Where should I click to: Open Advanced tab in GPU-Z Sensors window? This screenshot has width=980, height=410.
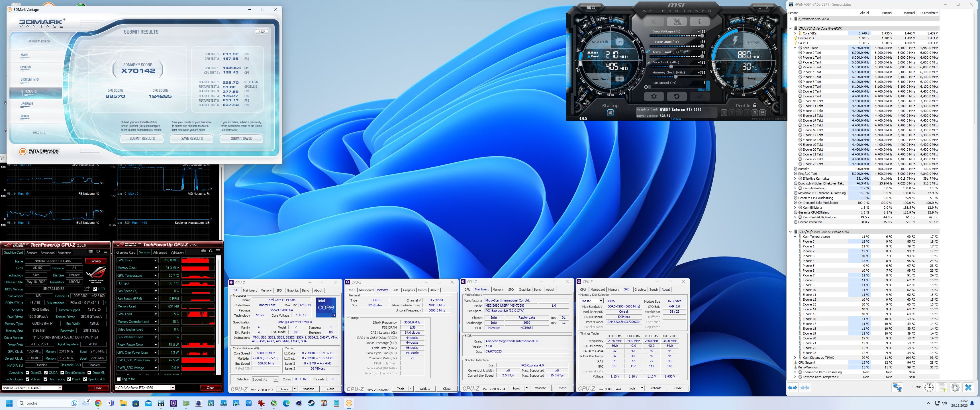coord(160,253)
